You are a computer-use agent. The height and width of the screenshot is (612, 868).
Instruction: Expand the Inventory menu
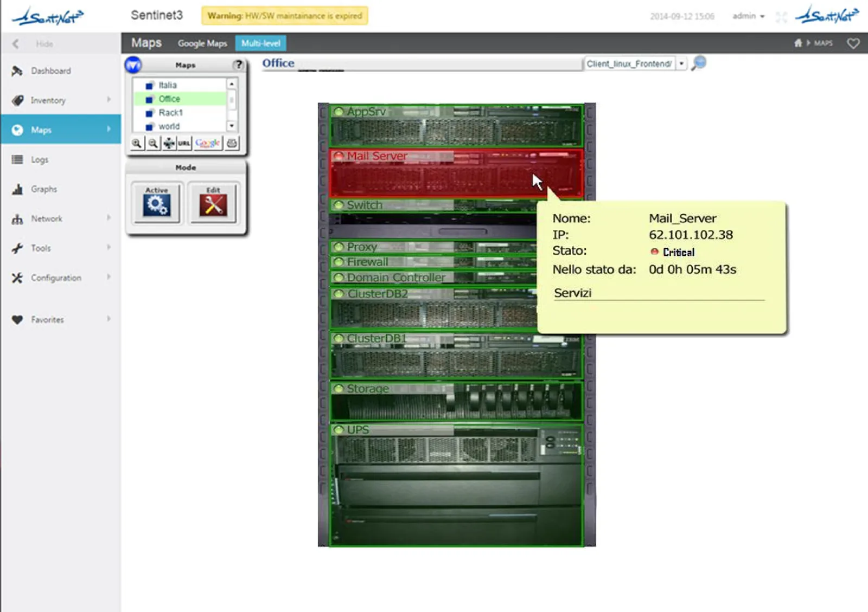pos(61,100)
